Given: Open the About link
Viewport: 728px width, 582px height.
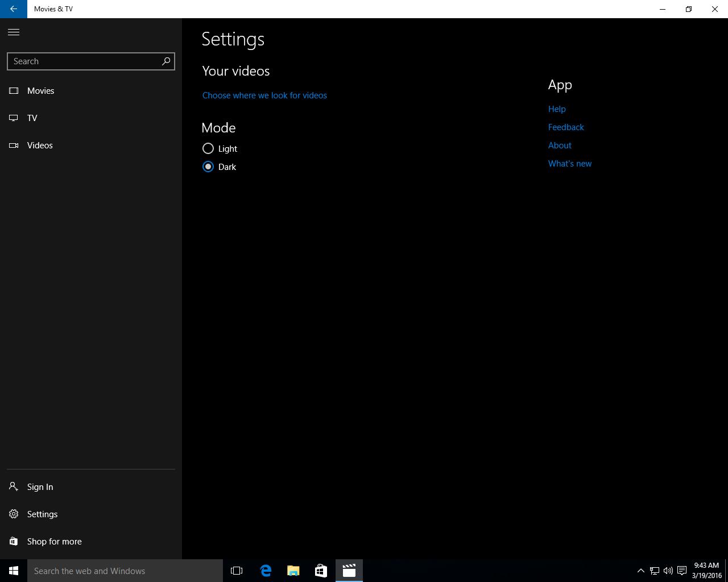Looking at the screenshot, I should (x=560, y=145).
